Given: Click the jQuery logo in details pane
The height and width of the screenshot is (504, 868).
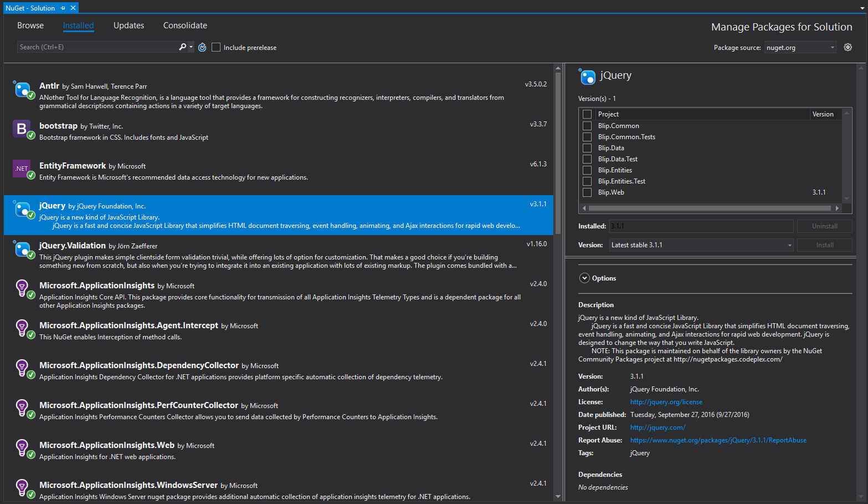Looking at the screenshot, I should (x=587, y=77).
